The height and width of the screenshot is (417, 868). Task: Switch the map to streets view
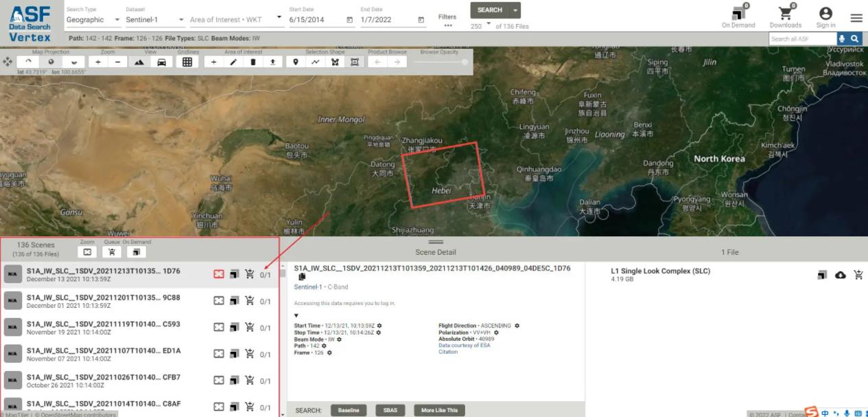click(x=161, y=62)
